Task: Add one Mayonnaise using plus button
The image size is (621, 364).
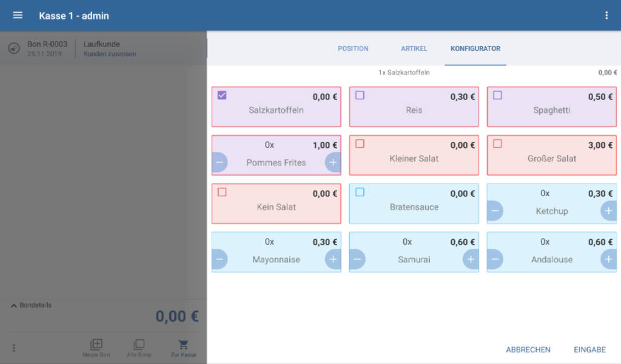Action: click(332, 259)
